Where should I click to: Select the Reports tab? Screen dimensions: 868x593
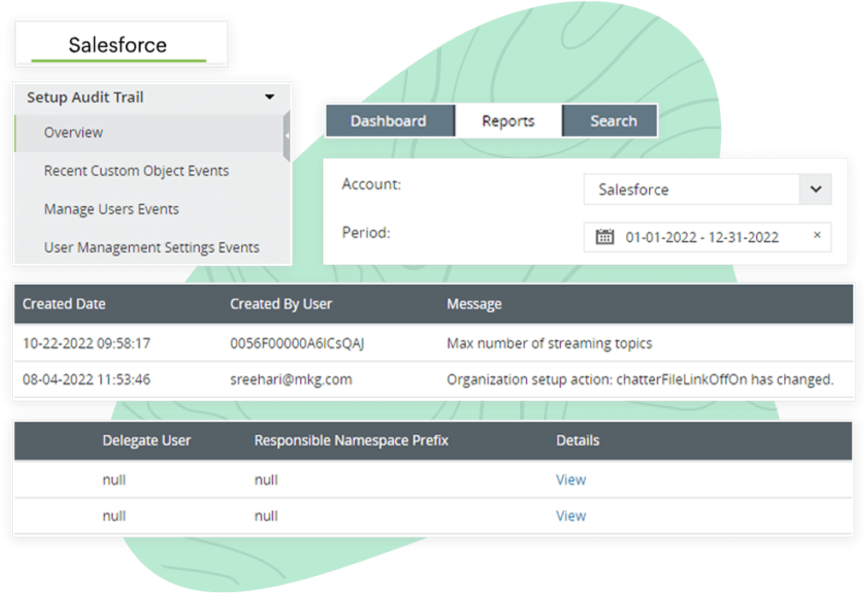tap(509, 120)
